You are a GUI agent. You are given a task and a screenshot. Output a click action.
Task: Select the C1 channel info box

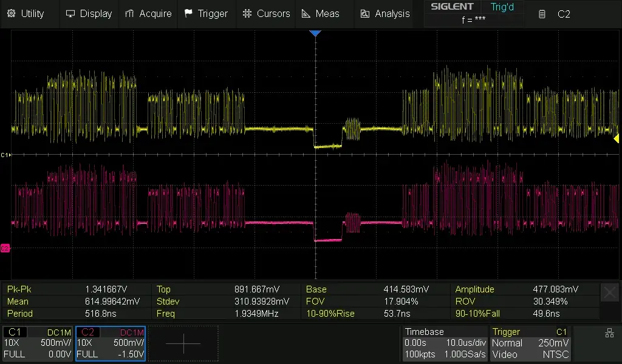click(x=38, y=343)
